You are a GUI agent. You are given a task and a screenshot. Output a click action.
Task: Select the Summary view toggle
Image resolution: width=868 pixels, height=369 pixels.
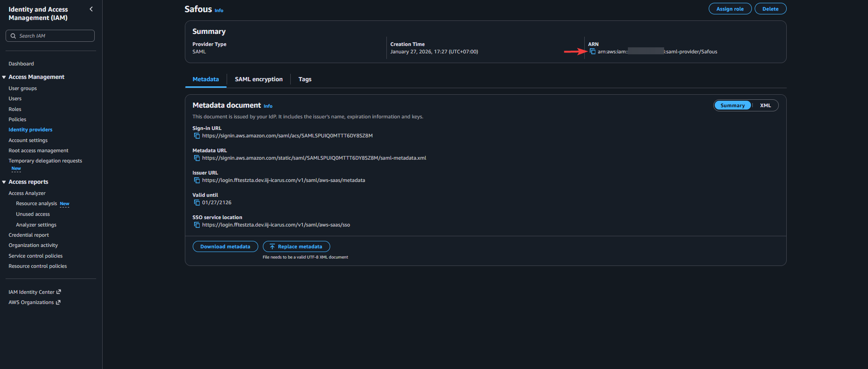click(x=732, y=105)
